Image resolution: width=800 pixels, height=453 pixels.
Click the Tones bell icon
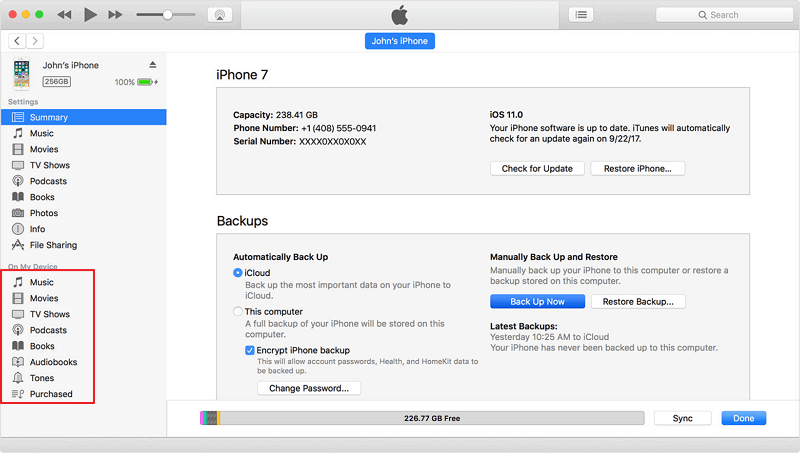coord(18,378)
